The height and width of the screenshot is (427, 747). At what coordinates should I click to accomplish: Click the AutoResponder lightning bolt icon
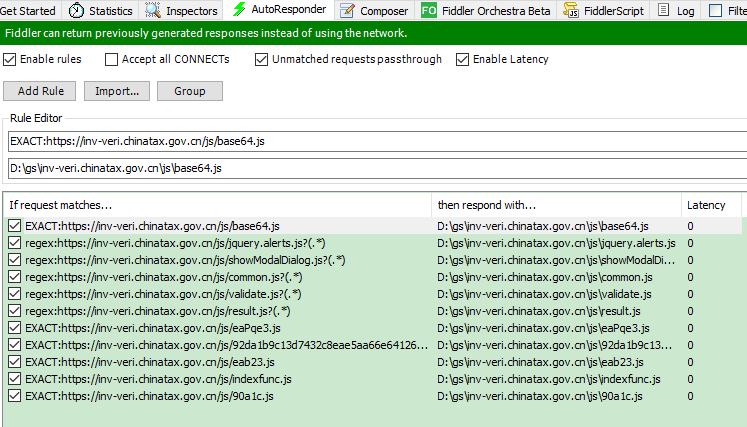point(239,10)
